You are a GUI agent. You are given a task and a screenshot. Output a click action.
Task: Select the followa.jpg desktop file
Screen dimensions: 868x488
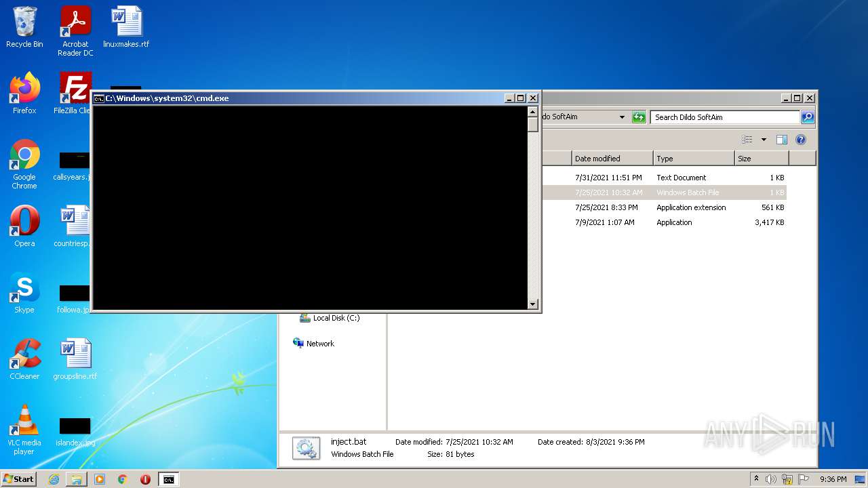click(x=74, y=298)
